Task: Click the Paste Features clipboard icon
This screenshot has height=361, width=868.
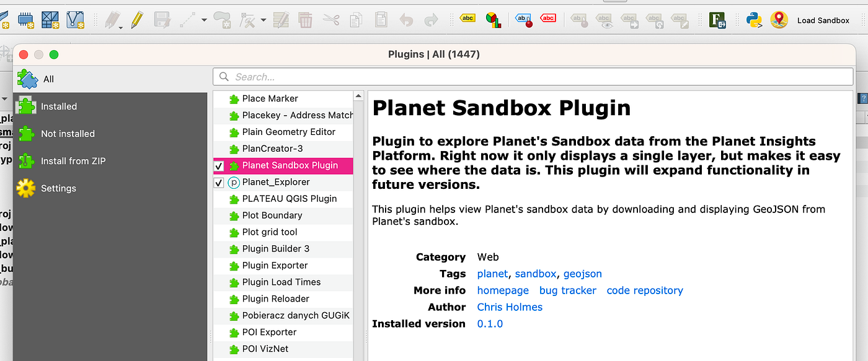Action: click(381, 20)
